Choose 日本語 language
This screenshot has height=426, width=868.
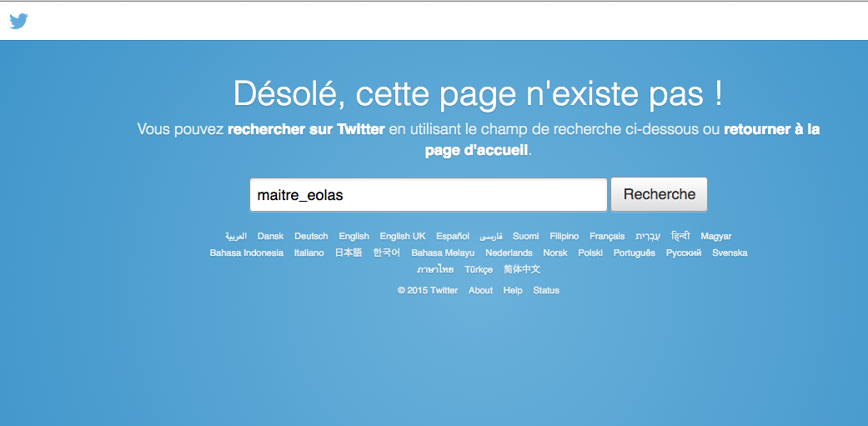pos(349,253)
